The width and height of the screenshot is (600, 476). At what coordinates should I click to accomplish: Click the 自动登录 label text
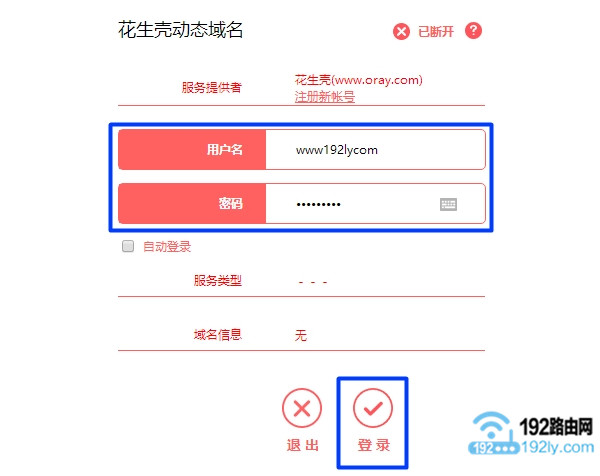167,246
